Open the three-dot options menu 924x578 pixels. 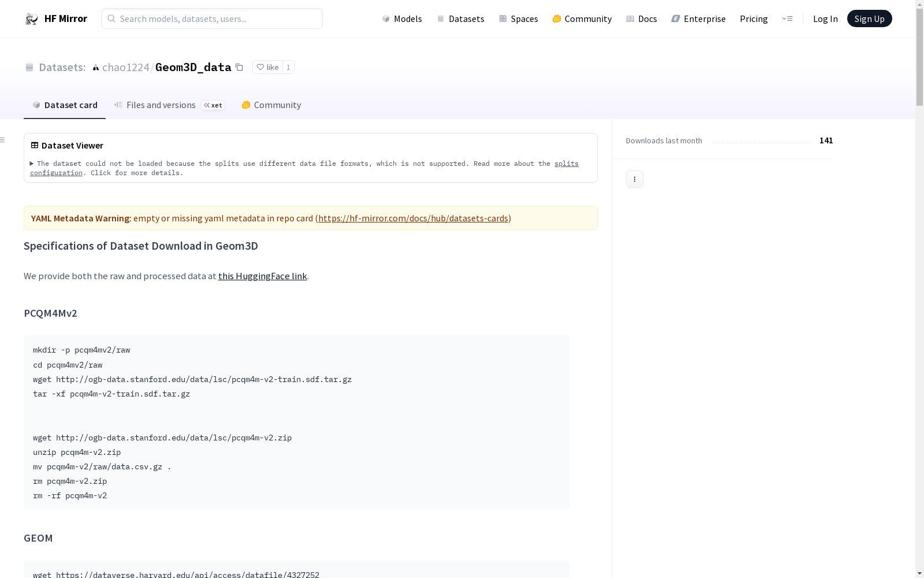pyautogui.click(x=635, y=179)
